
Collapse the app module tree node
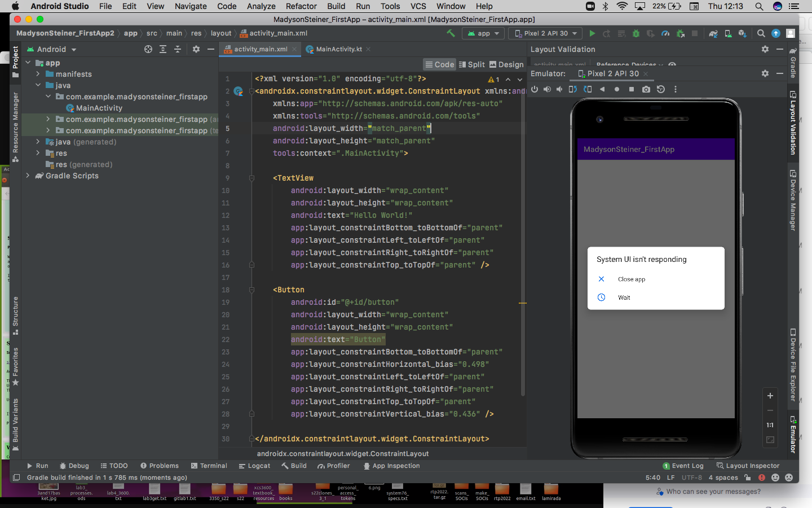28,63
